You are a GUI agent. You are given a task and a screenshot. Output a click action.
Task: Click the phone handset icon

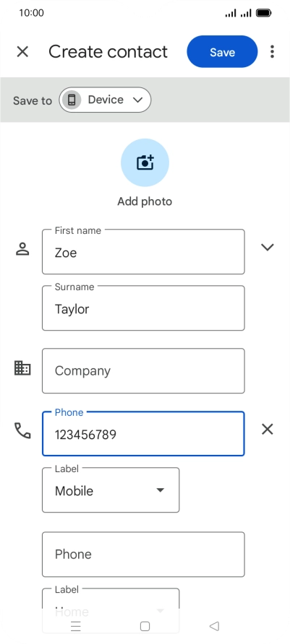(22, 430)
